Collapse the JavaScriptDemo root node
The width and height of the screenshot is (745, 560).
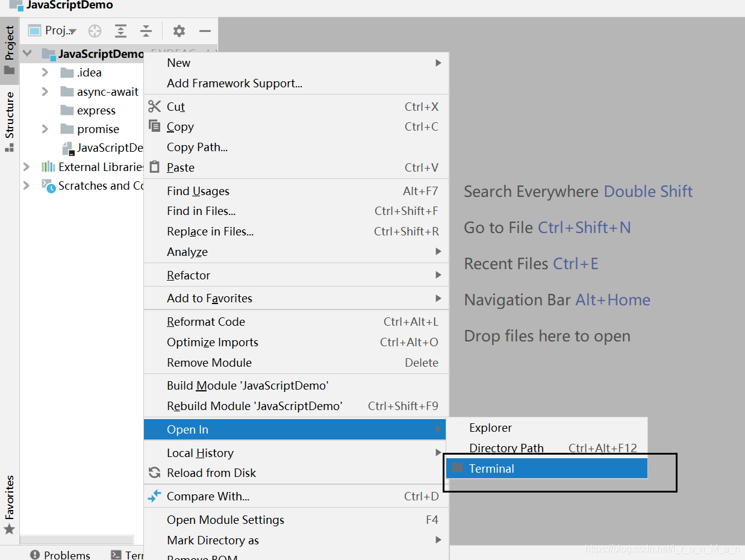tap(27, 54)
